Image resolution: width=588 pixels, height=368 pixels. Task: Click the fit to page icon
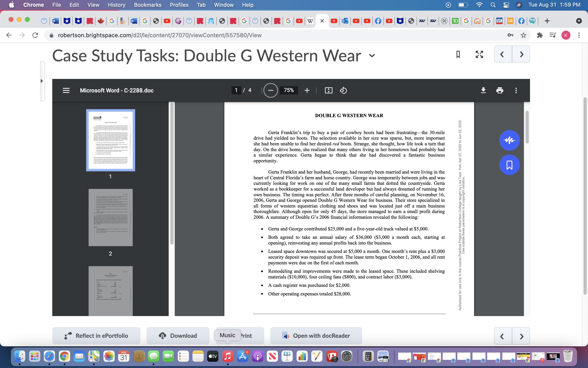pos(329,90)
